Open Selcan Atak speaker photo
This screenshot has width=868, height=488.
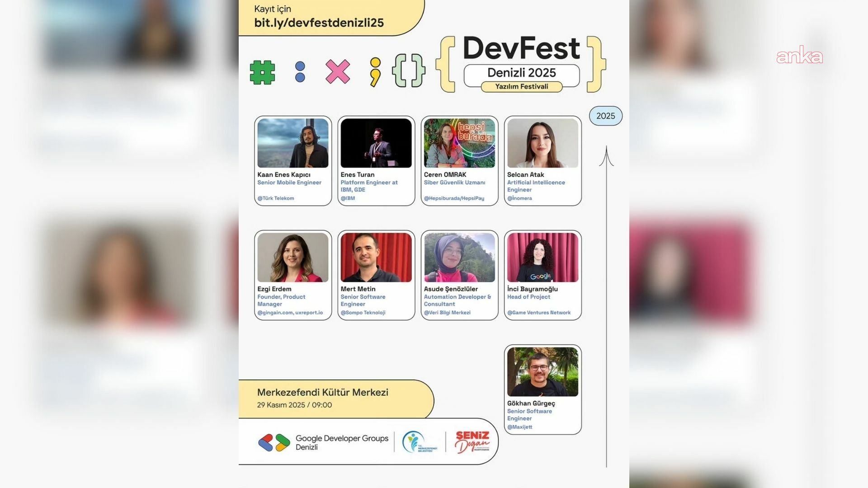(x=542, y=143)
